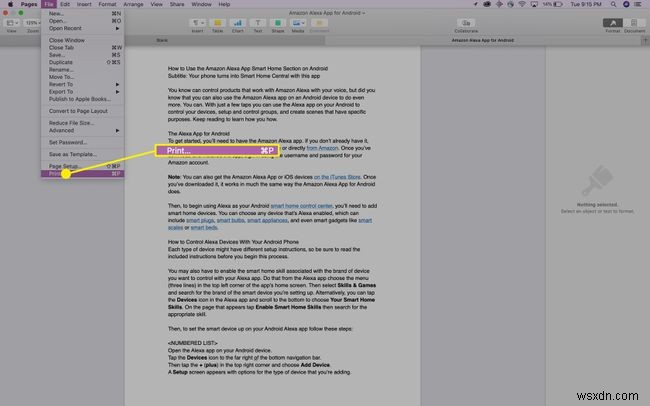Choose Set Password… menu item
Viewport: 650px width, 406px height.
(82, 142)
